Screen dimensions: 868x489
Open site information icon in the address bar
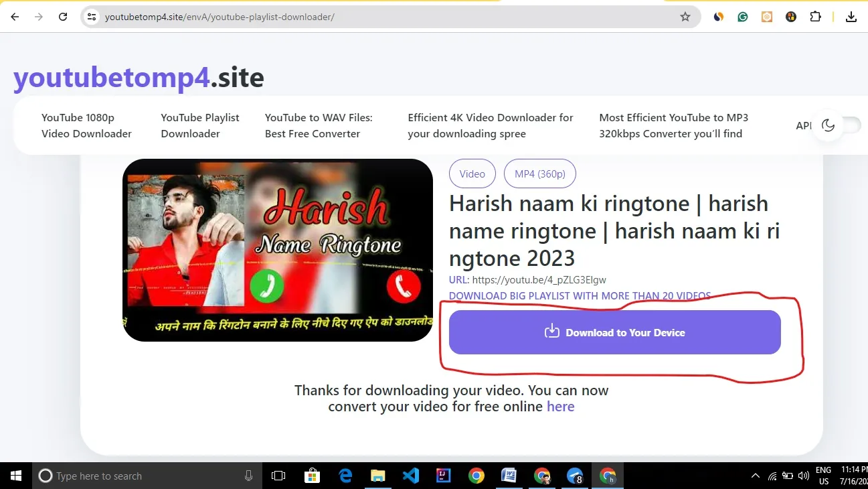tap(92, 17)
